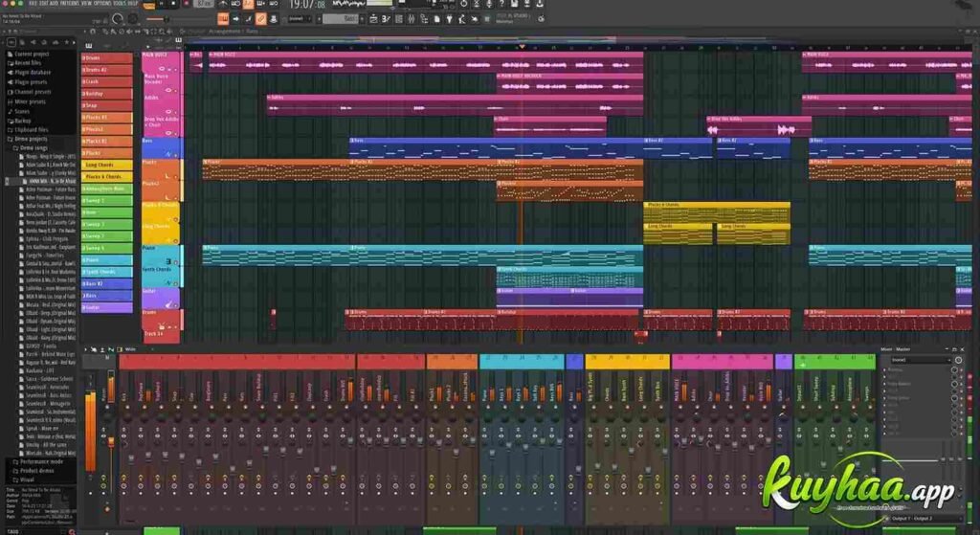The width and height of the screenshot is (980, 535).
Task: Select the Long Chords pattern in picker
Action: 107,165
